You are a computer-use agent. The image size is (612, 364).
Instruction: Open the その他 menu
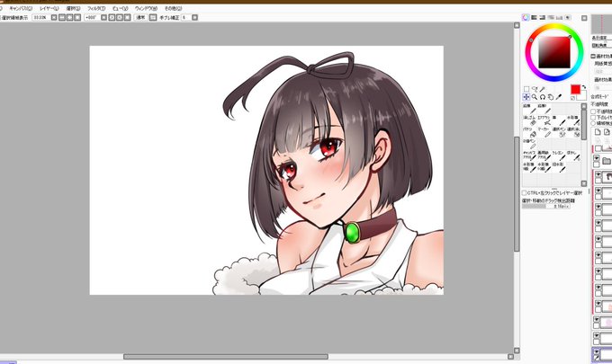pyautogui.click(x=173, y=8)
